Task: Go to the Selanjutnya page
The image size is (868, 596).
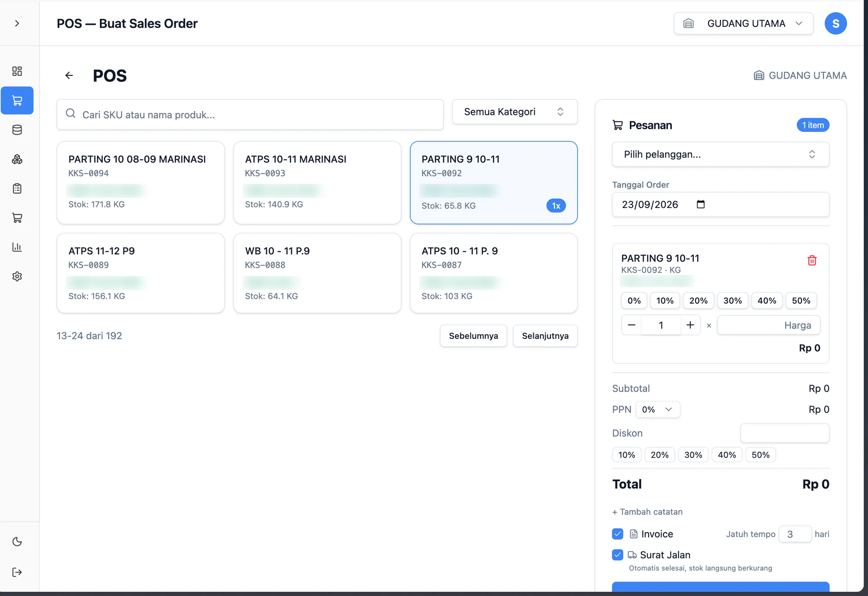Action: 545,336
